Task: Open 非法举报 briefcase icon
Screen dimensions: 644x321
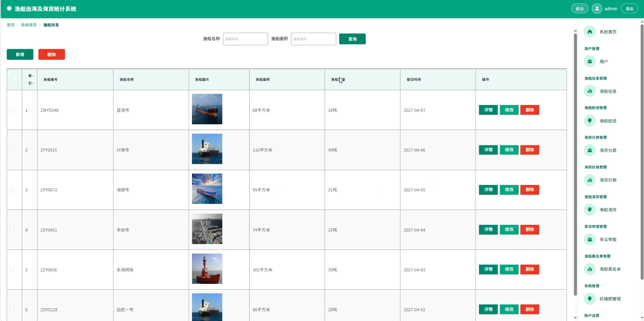Action: click(590, 239)
